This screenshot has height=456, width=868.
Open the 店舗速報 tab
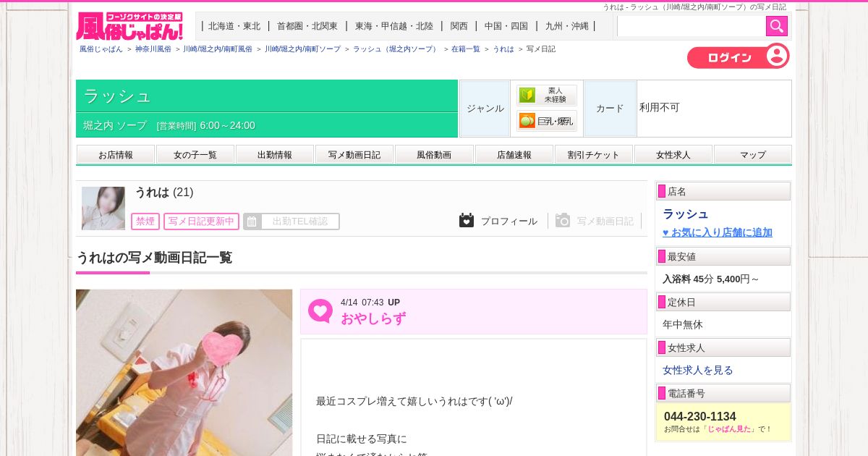click(x=514, y=155)
